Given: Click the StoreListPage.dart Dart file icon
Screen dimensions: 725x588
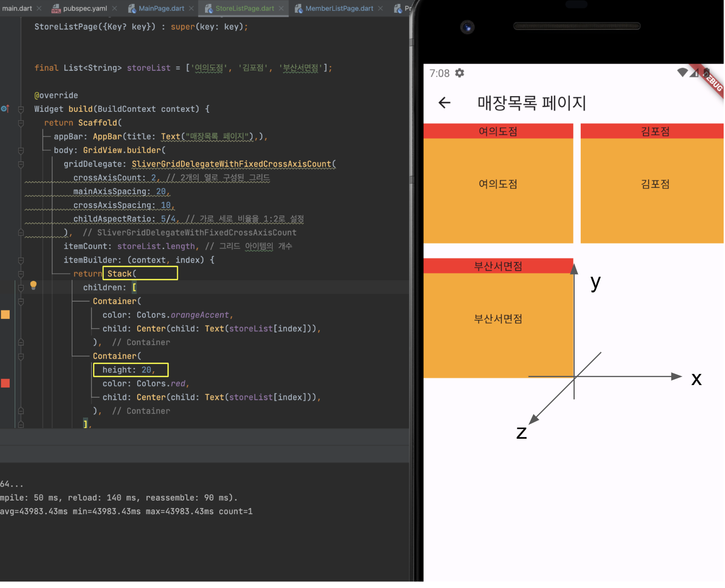Looking at the screenshot, I should click(x=209, y=9).
